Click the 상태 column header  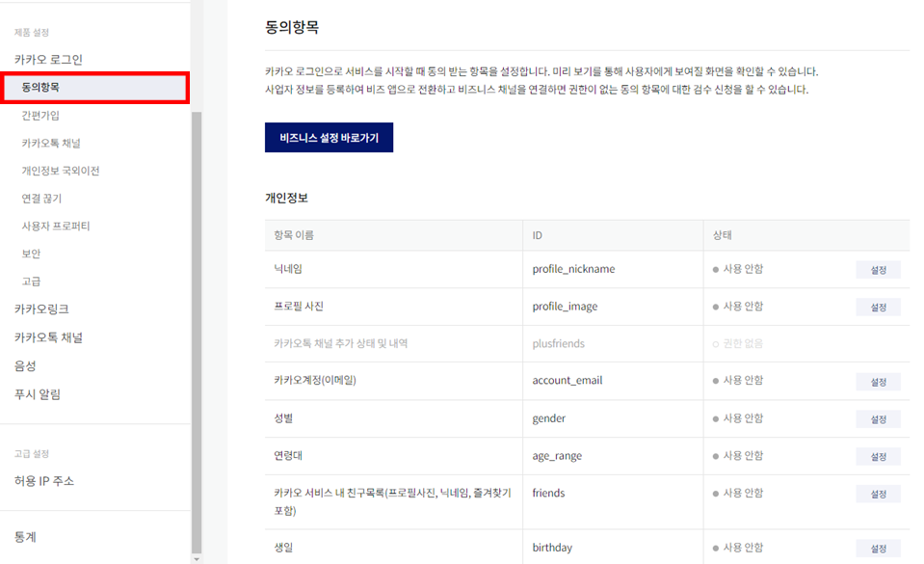pyautogui.click(x=722, y=235)
